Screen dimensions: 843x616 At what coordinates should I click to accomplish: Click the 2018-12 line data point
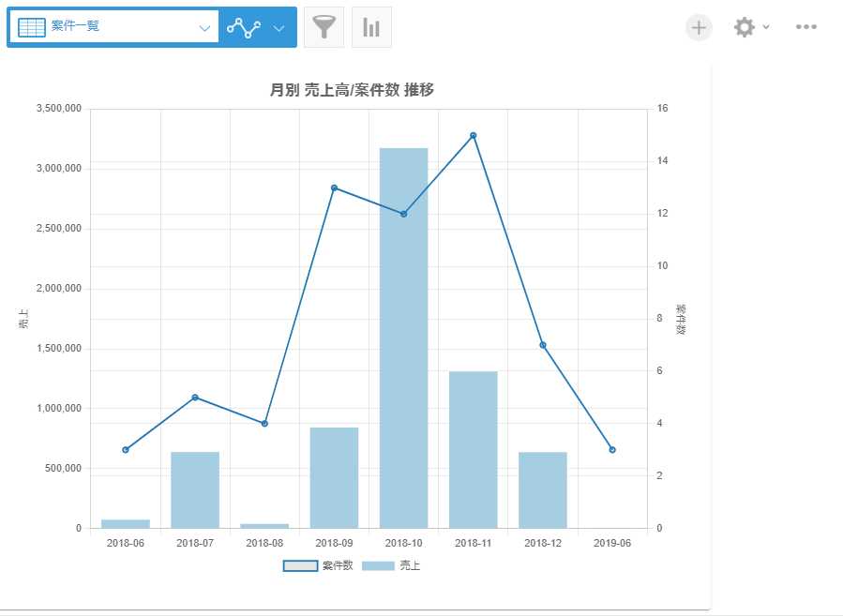543,345
